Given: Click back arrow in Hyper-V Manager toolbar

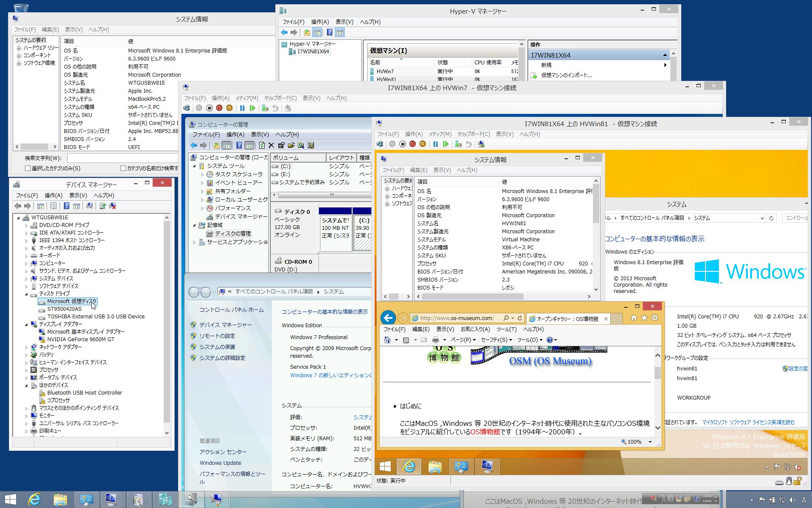Looking at the screenshot, I should [284, 32].
